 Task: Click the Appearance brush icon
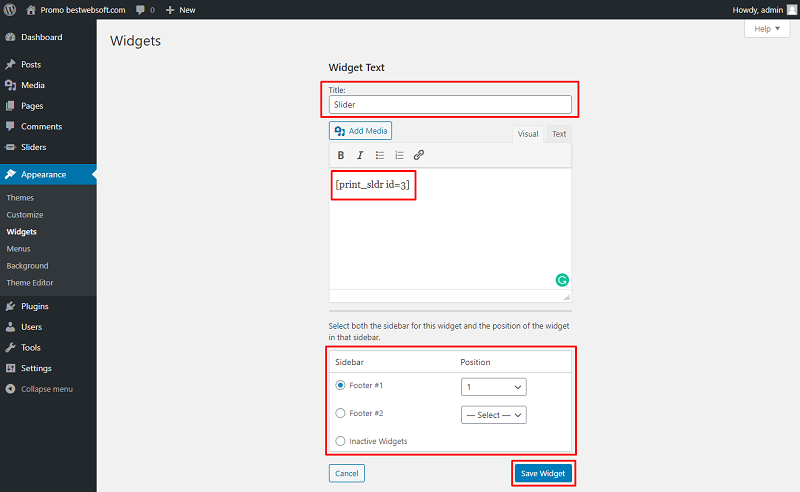(x=10, y=175)
